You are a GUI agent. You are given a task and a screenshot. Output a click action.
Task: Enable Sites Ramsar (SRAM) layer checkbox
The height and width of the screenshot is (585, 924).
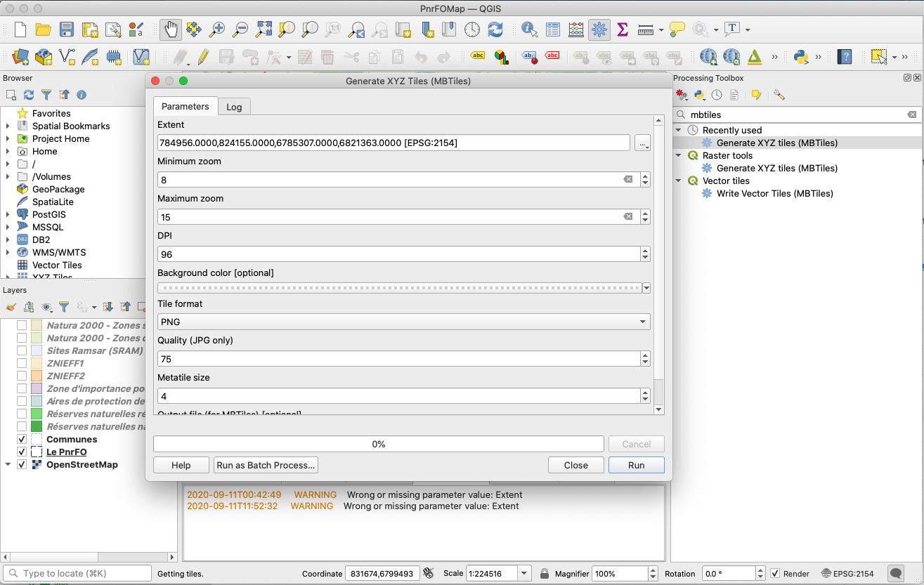click(22, 350)
